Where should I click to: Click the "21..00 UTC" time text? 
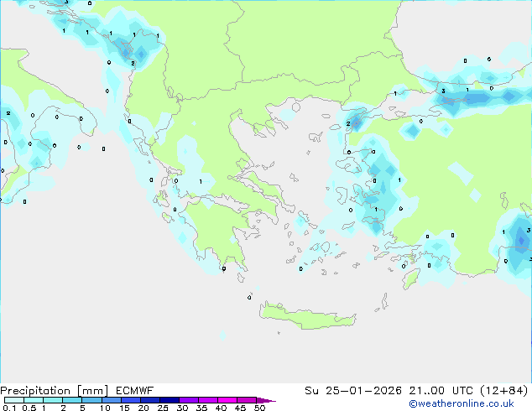click(441, 391)
